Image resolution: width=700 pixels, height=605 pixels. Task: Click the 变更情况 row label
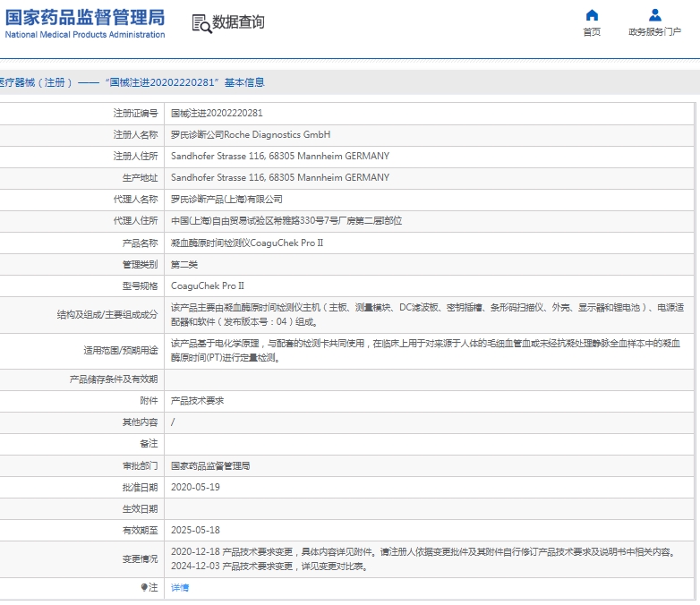tap(140, 559)
